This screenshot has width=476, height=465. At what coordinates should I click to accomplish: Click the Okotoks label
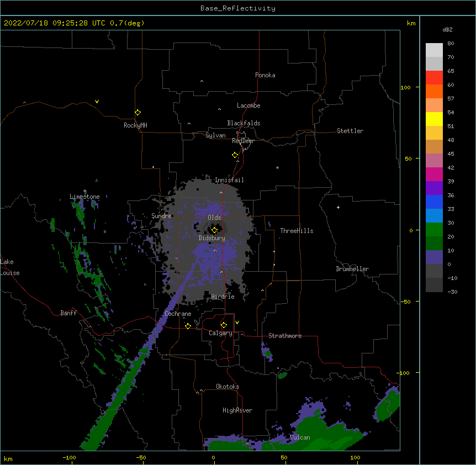[x=228, y=387]
